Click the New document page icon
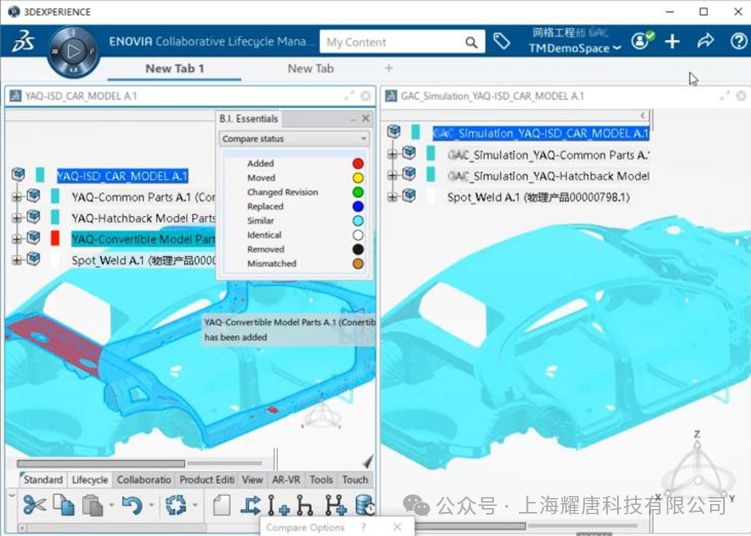Screen dimensions: 751x536 (x=221, y=505)
